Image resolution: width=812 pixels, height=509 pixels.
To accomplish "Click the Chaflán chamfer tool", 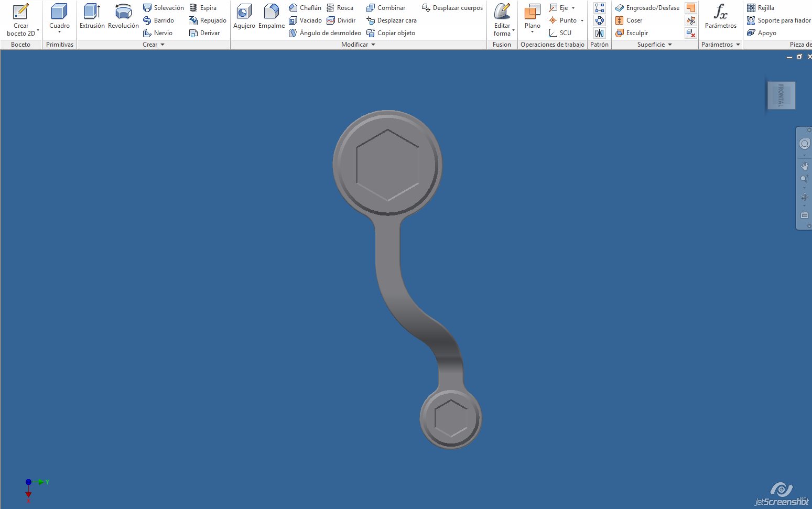I will pos(305,8).
